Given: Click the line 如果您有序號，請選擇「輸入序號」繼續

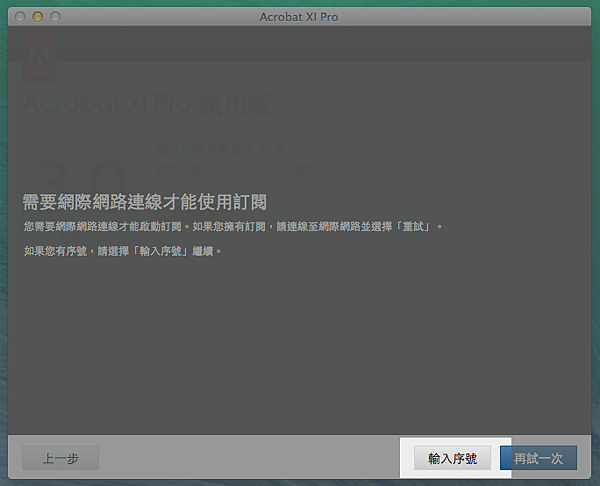Looking at the screenshot, I should tap(122, 251).
